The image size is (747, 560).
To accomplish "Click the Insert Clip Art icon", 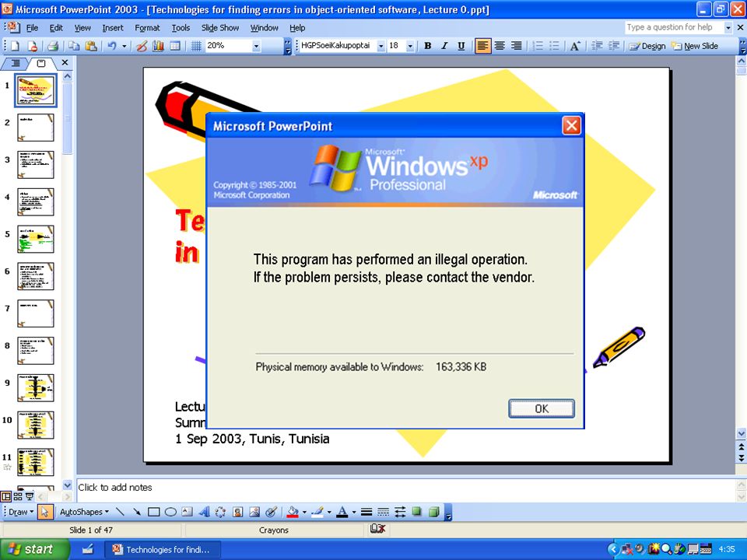I will [x=238, y=512].
